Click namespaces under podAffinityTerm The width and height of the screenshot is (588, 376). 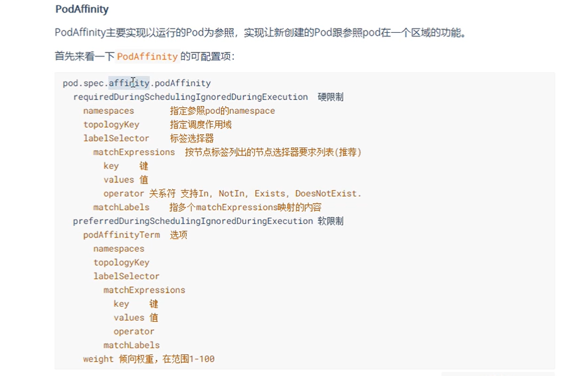(x=118, y=248)
